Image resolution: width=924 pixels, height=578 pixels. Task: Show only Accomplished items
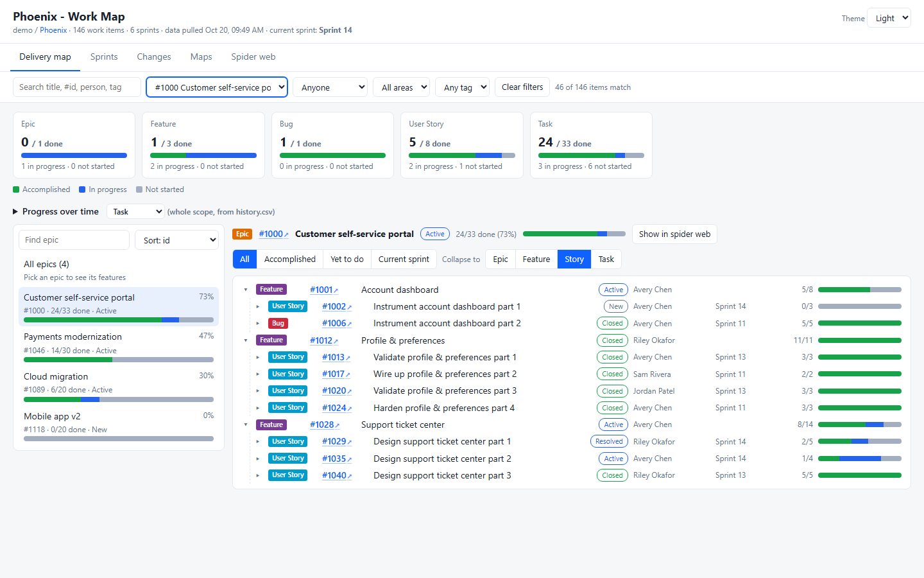coord(290,259)
